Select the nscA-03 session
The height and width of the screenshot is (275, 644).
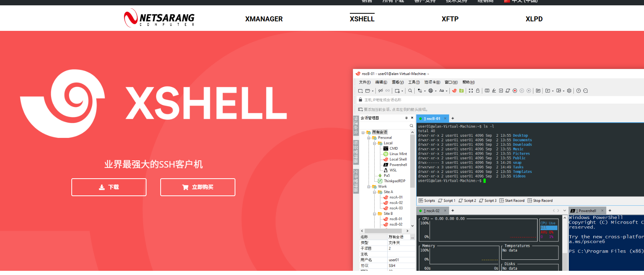pyautogui.click(x=393, y=208)
